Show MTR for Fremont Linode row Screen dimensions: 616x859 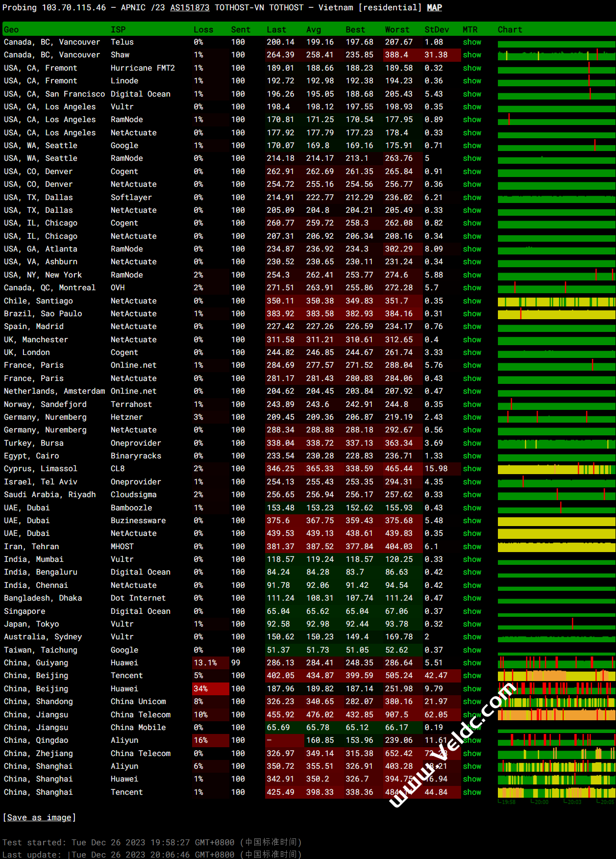[472, 81]
